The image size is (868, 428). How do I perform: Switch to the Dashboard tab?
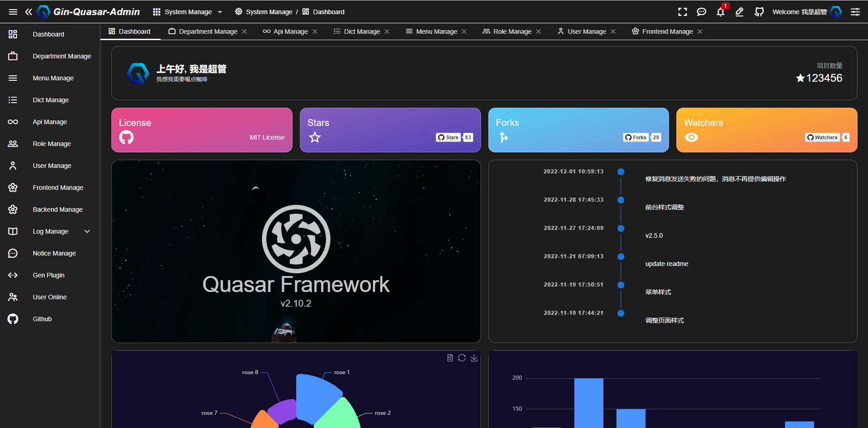coord(130,31)
